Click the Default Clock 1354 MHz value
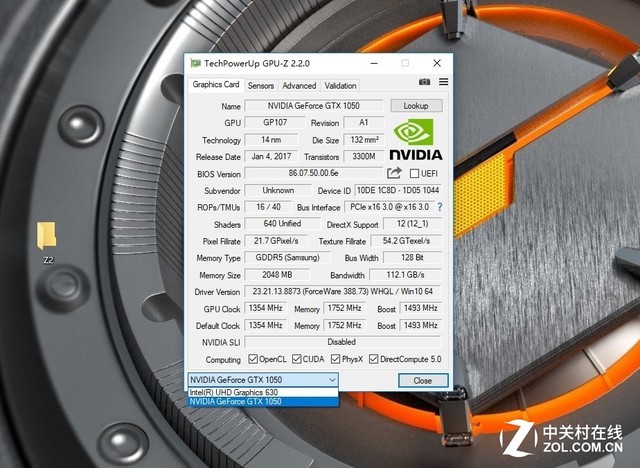The width and height of the screenshot is (640, 468). [x=265, y=325]
